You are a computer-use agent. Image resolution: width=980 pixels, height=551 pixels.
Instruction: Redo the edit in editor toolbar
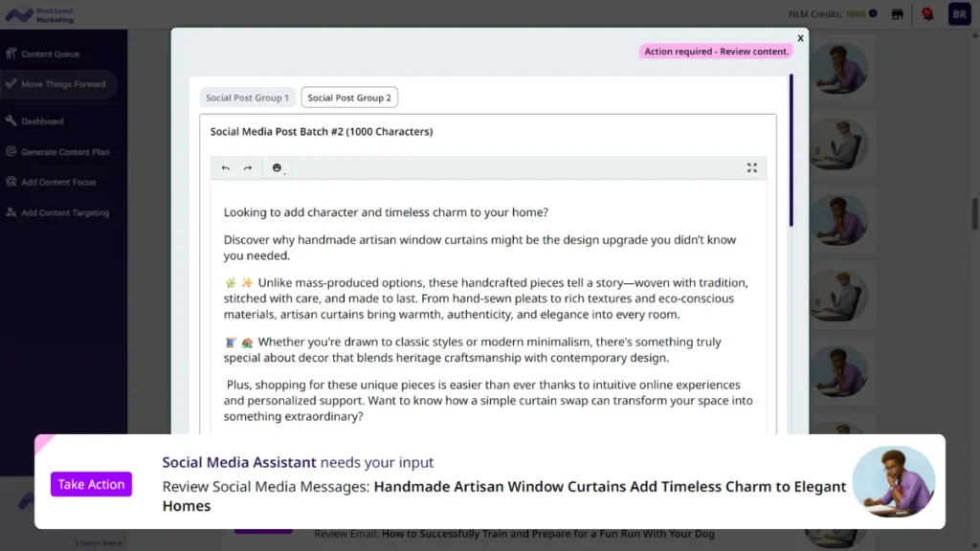248,168
